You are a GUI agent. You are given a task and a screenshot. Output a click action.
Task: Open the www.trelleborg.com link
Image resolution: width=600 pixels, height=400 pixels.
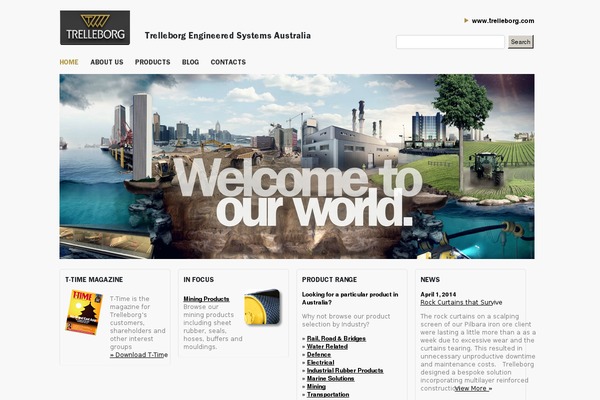point(503,21)
